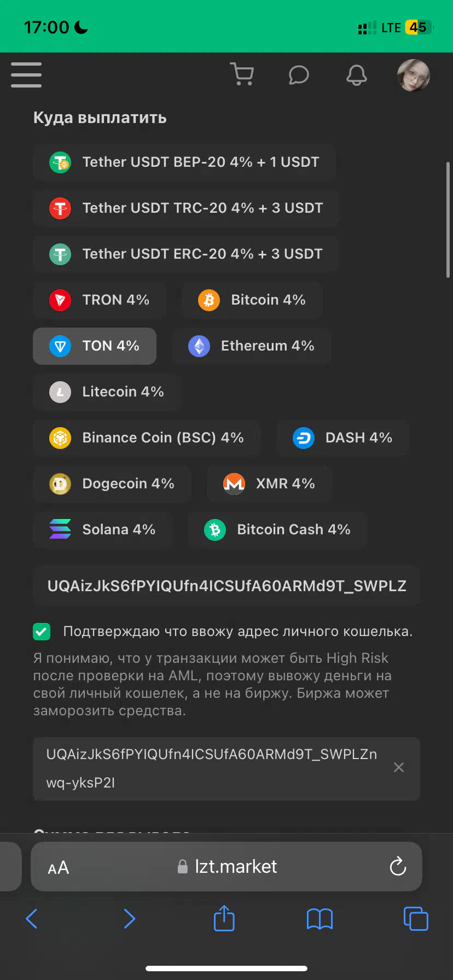Open Safari text size AA menu
The height and width of the screenshot is (980, 453).
coord(59,867)
